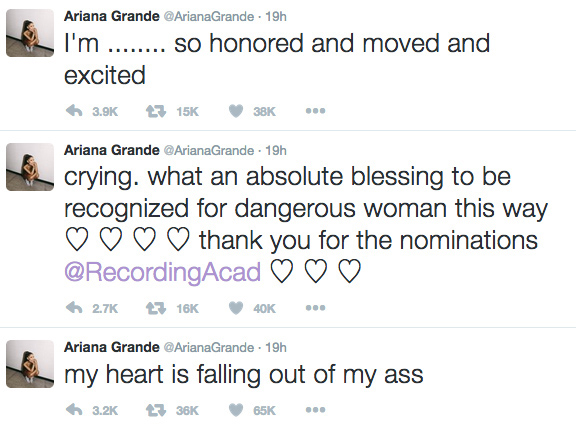The image size is (576, 426).
Task: Open the 19h timestamp of the third tweet
Action: point(276,347)
